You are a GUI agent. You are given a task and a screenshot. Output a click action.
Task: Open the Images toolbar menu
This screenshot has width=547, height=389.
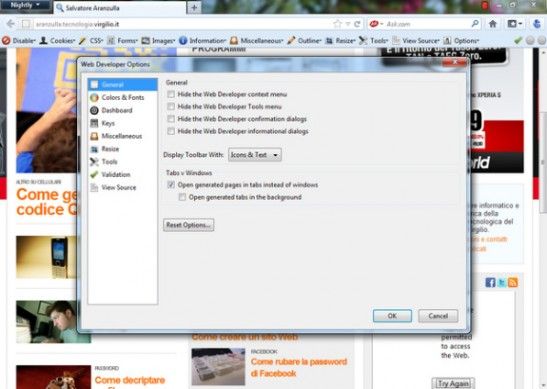(158, 40)
